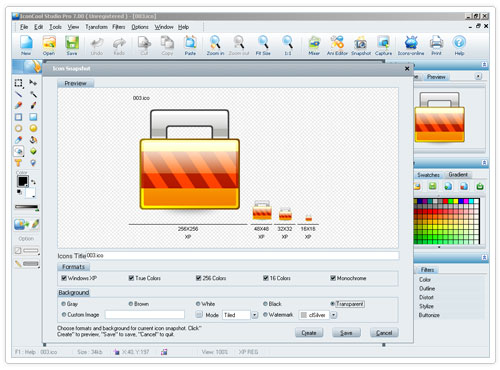Open the Ani Editor tool
500x370 pixels.
click(337, 43)
